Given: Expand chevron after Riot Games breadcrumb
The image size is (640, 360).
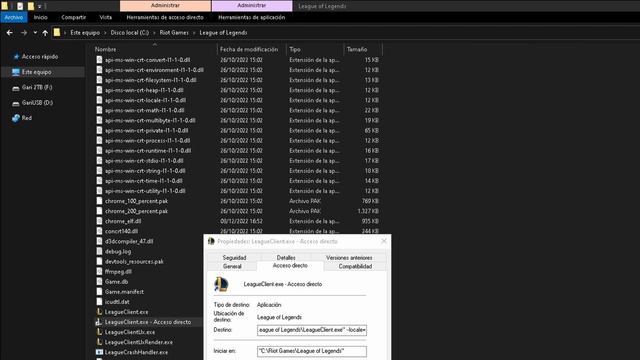Looking at the screenshot, I should pyautogui.click(x=194, y=33).
